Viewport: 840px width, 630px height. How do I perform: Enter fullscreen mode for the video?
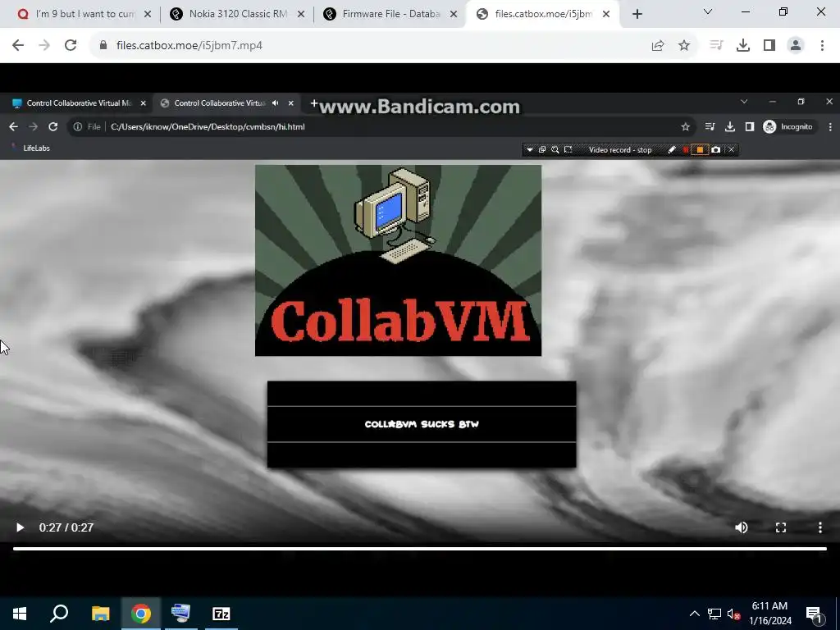tap(781, 527)
